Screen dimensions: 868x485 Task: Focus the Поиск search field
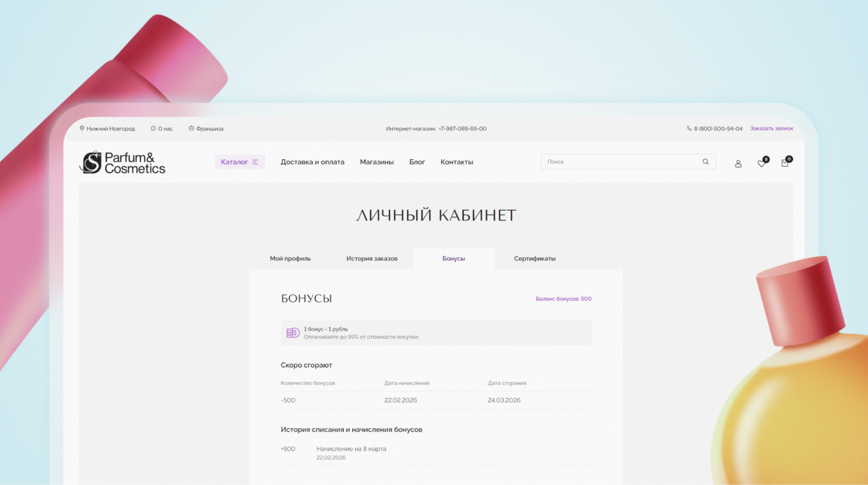point(621,162)
